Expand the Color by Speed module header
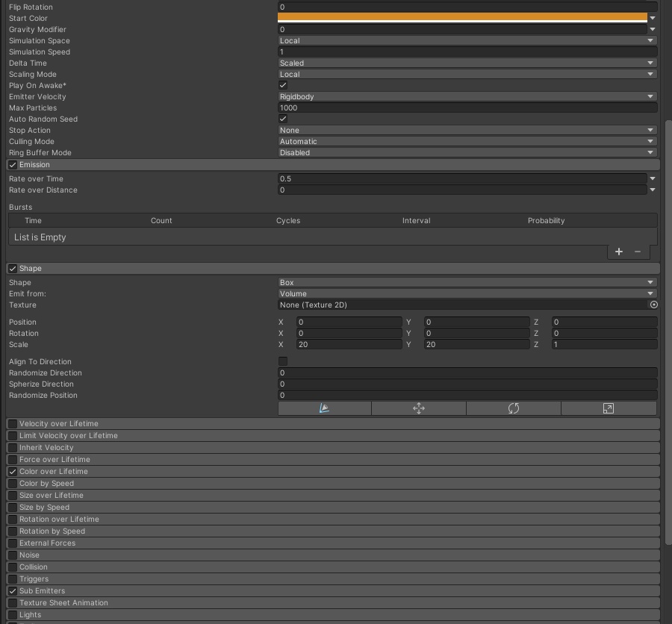 click(333, 484)
